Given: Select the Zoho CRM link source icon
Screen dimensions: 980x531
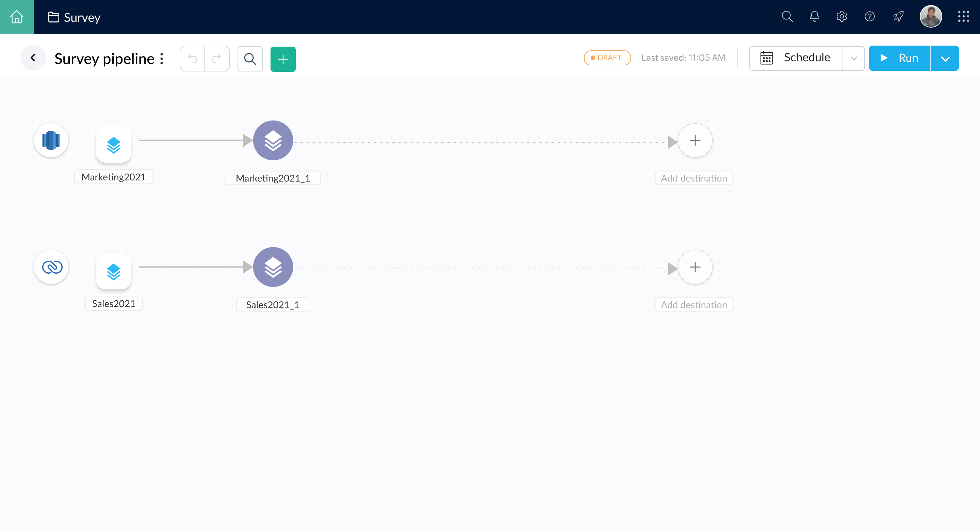Looking at the screenshot, I should (x=51, y=267).
